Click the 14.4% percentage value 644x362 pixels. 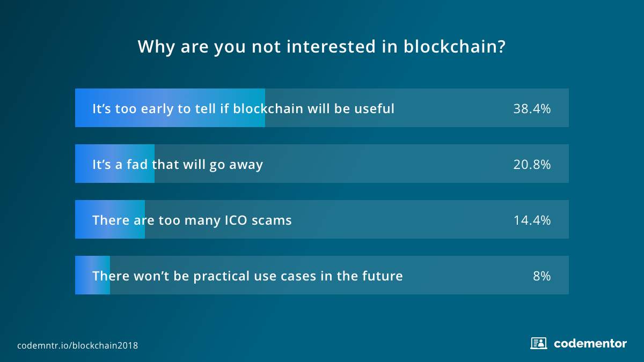[x=532, y=220]
